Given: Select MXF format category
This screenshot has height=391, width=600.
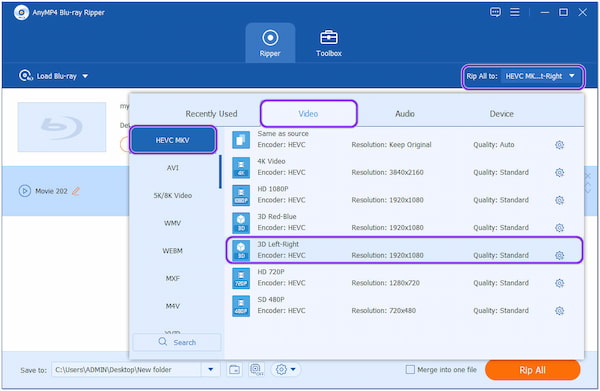Looking at the screenshot, I should pyautogui.click(x=173, y=278).
